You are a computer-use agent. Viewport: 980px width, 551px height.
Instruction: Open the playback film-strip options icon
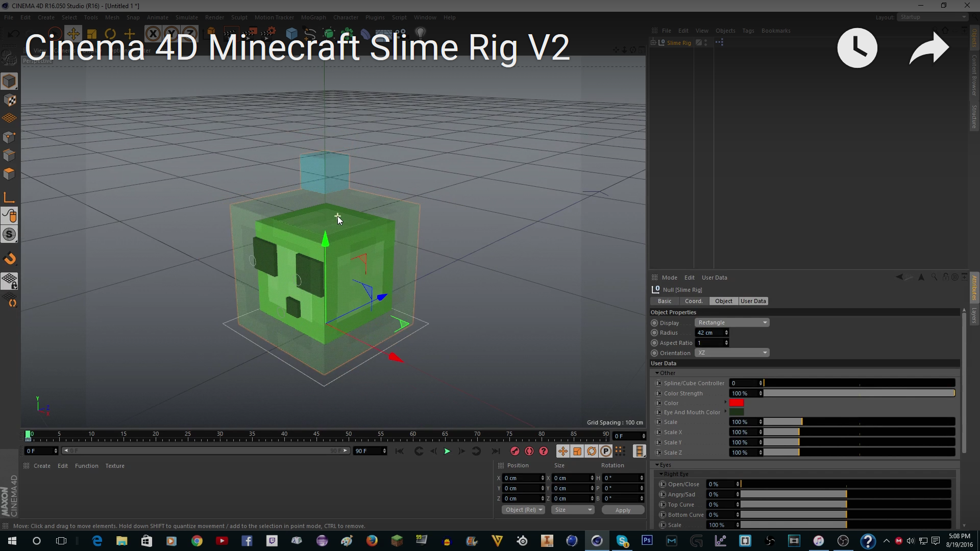point(639,451)
